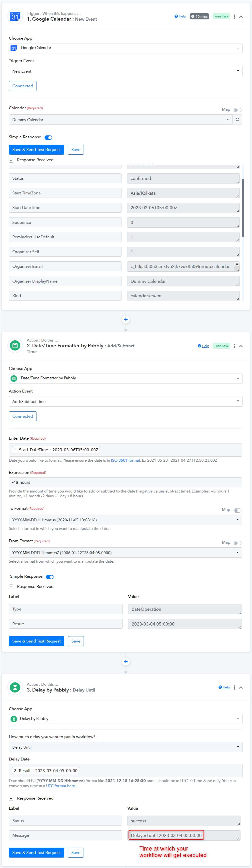Viewport: 252px width, 868px height.
Task: Open Choose App dropdown showing Delay by Pabbly
Action: (126, 719)
